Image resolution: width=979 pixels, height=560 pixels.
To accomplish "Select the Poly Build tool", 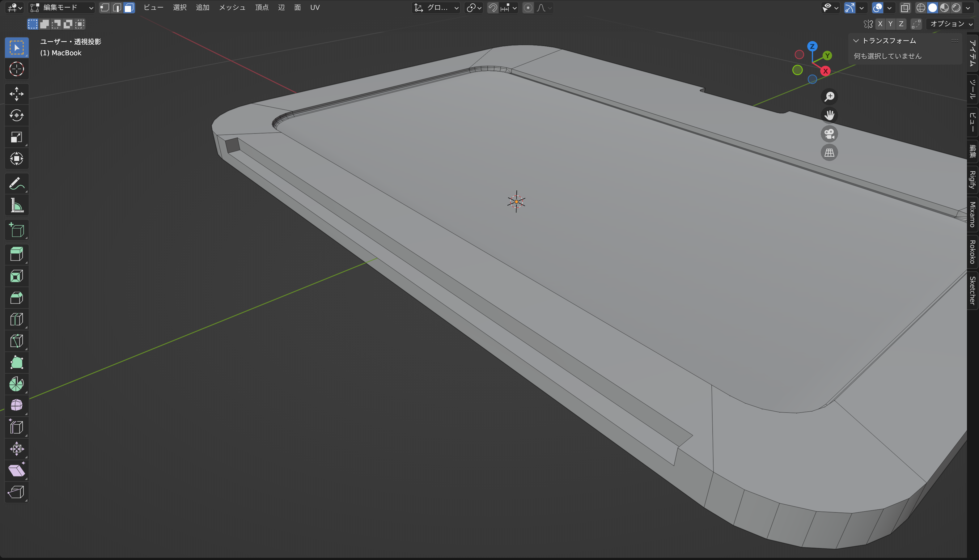I will coord(17,362).
